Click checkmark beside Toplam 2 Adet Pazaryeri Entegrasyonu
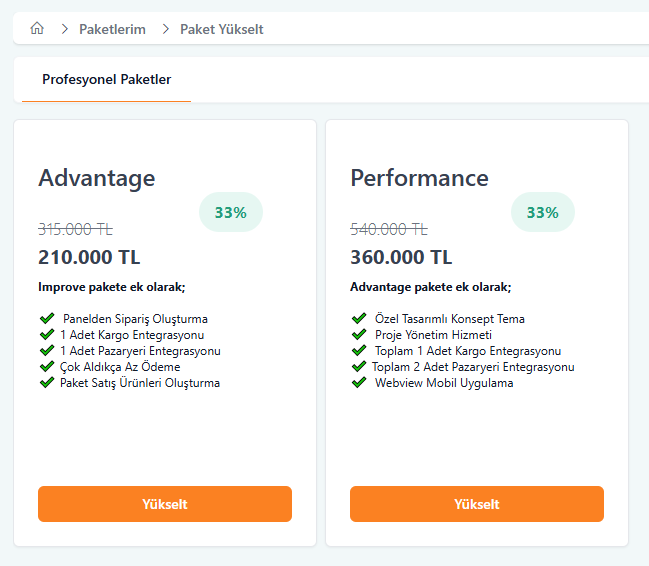The height and width of the screenshot is (566, 649). click(x=358, y=367)
